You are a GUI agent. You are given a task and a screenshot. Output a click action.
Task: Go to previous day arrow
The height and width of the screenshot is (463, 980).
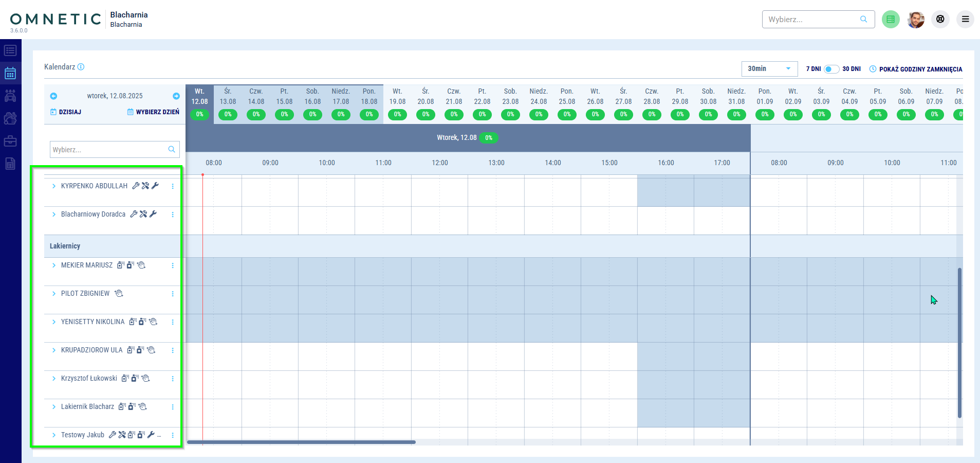[x=53, y=96]
